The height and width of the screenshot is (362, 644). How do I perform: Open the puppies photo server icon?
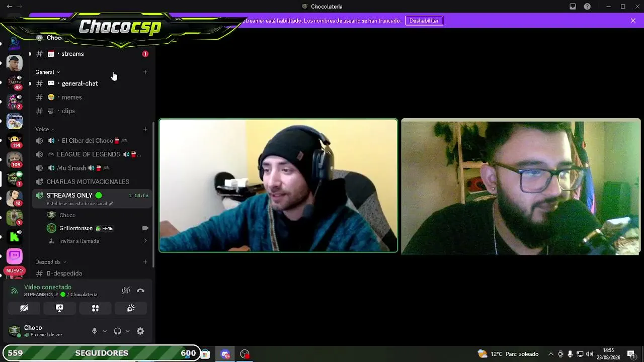pyautogui.click(x=14, y=121)
